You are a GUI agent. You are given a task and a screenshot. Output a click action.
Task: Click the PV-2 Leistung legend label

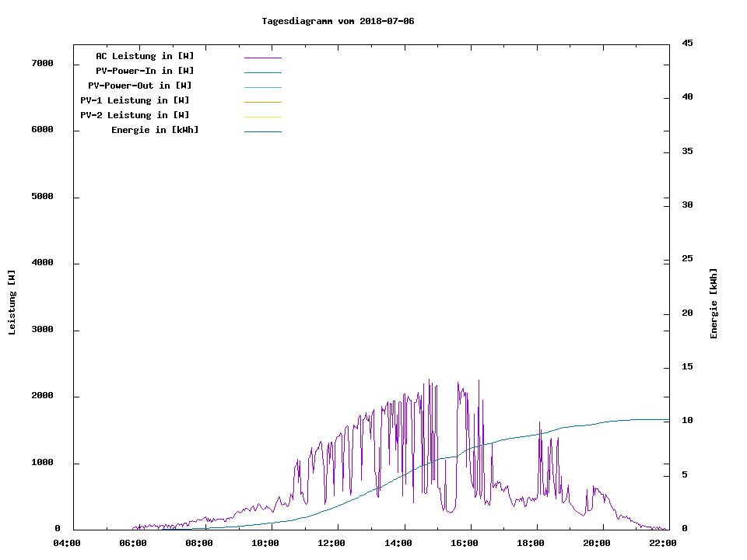coord(135,115)
